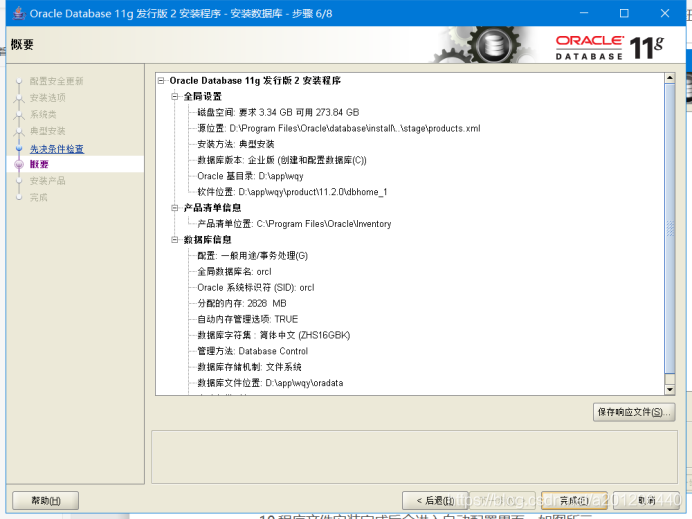Select the Oracle 基目录 D:\app\wqy row

(x=250, y=176)
